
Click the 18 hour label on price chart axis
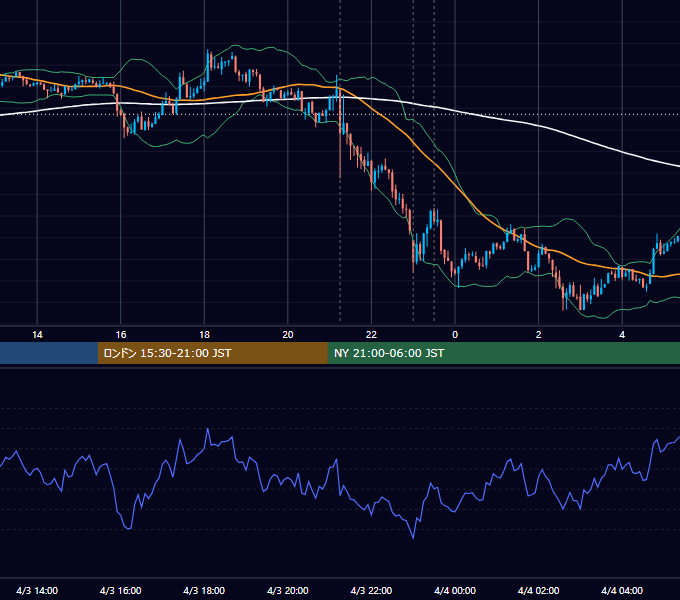204,335
